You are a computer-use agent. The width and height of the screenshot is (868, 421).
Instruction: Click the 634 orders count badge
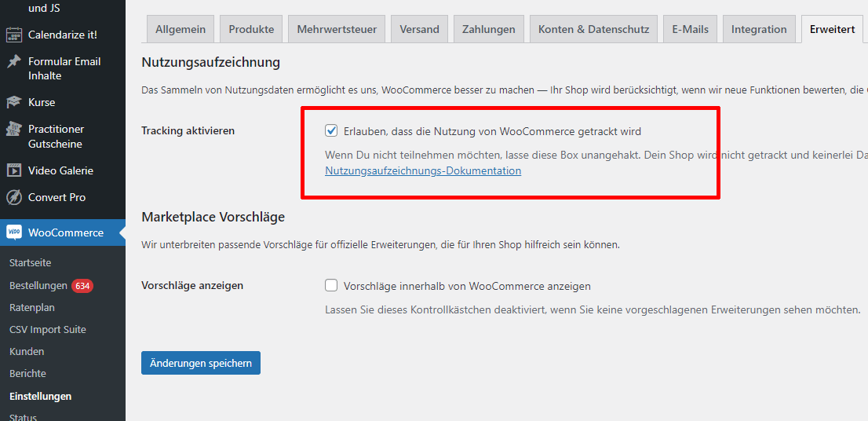click(x=82, y=287)
